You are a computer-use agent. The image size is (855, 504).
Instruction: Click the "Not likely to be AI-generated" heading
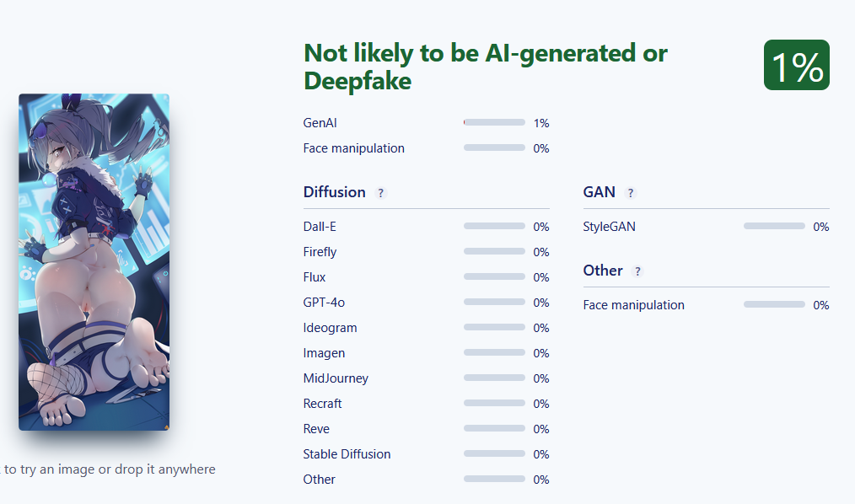click(x=485, y=67)
